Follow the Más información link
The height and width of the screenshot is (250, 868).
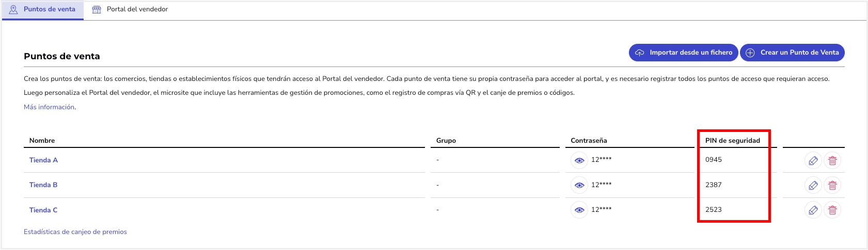tap(49, 107)
